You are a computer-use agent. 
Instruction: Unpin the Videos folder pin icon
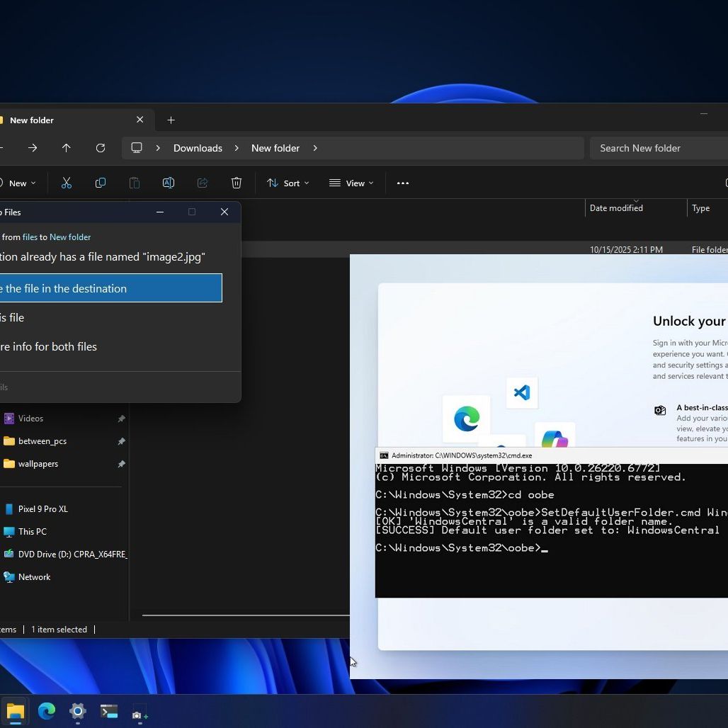pos(121,419)
